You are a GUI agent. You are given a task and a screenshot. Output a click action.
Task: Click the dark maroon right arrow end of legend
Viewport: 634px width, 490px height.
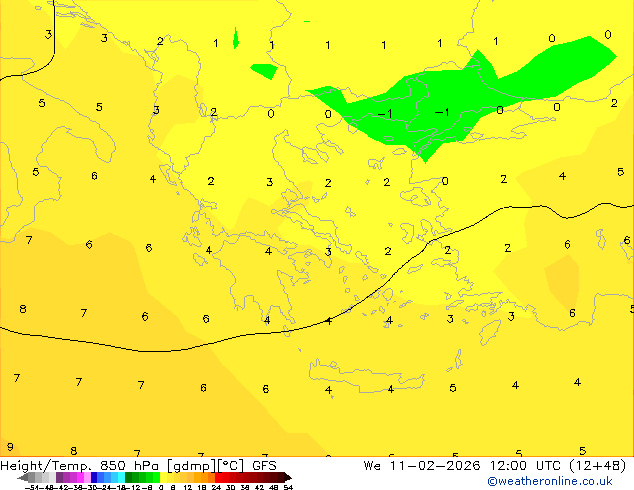coord(288,478)
